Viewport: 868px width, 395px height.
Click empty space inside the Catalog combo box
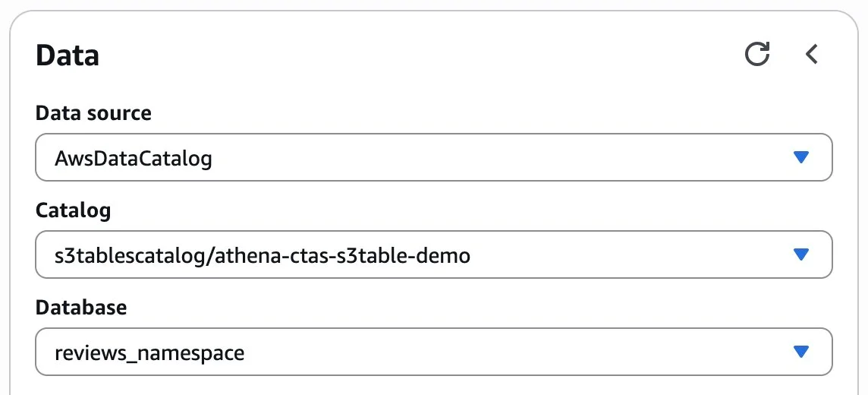pos(625,254)
